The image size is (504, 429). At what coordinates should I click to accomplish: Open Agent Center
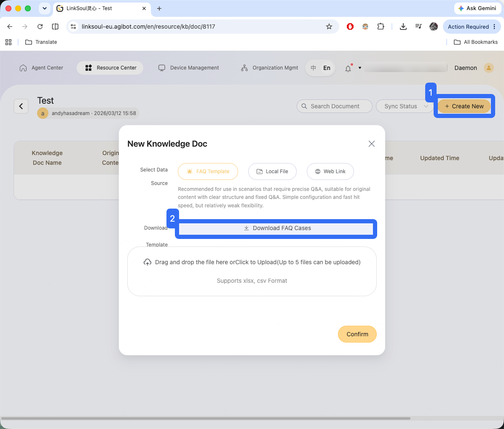click(41, 68)
